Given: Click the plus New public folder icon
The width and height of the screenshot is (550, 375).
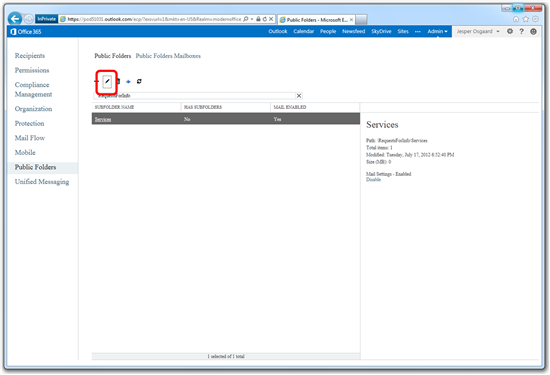Looking at the screenshot, I should (x=96, y=81).
